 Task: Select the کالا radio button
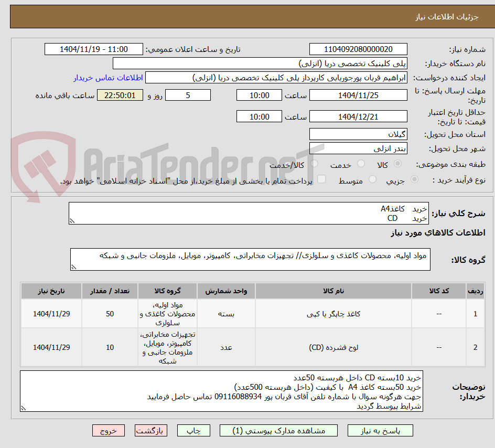click(x=397, y=164)
